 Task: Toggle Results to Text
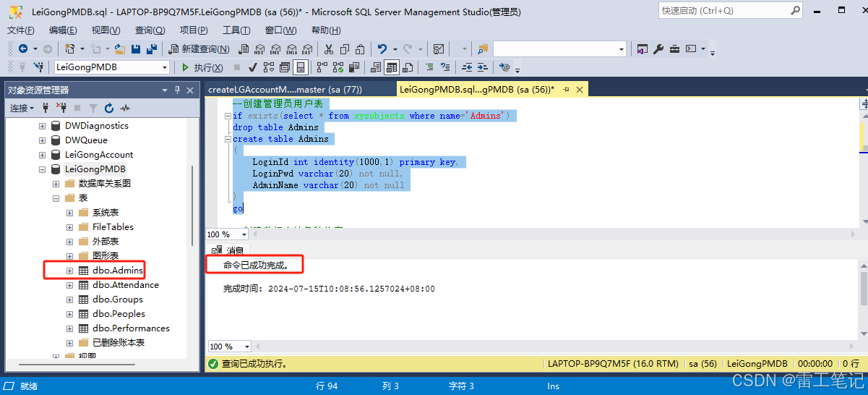pos(376,67)
